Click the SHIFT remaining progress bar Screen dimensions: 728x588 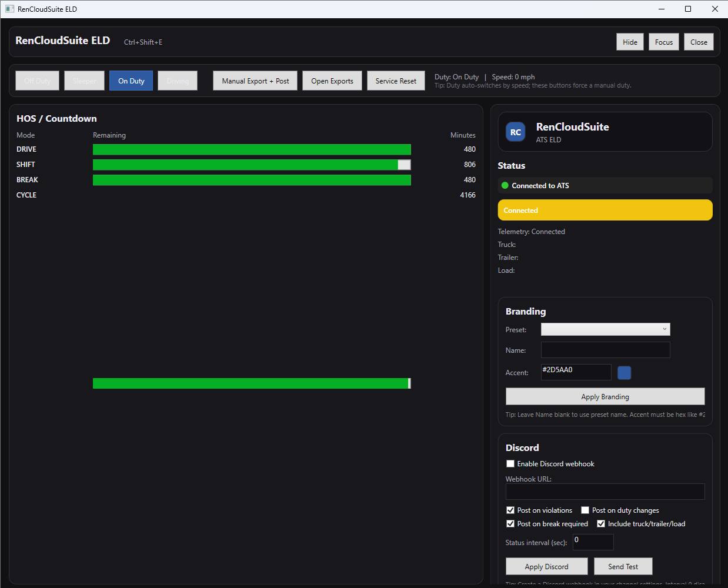click(x=252, y=165)
